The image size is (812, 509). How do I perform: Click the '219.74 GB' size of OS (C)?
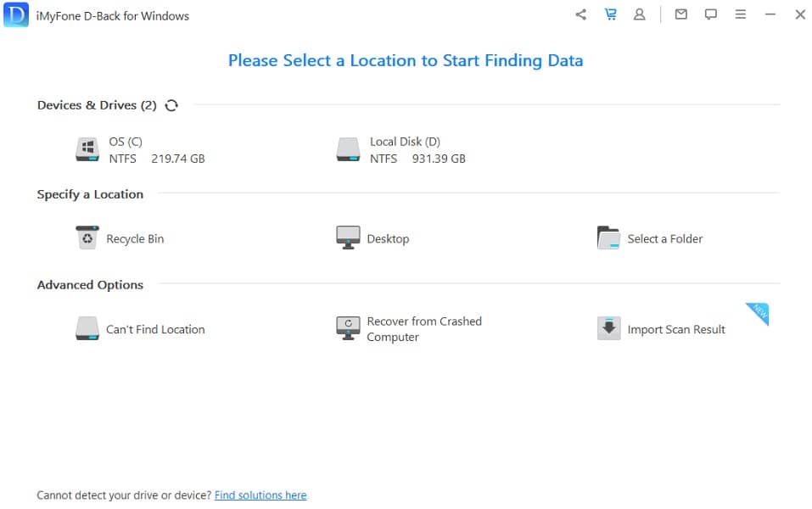click(x=178, y=159)
